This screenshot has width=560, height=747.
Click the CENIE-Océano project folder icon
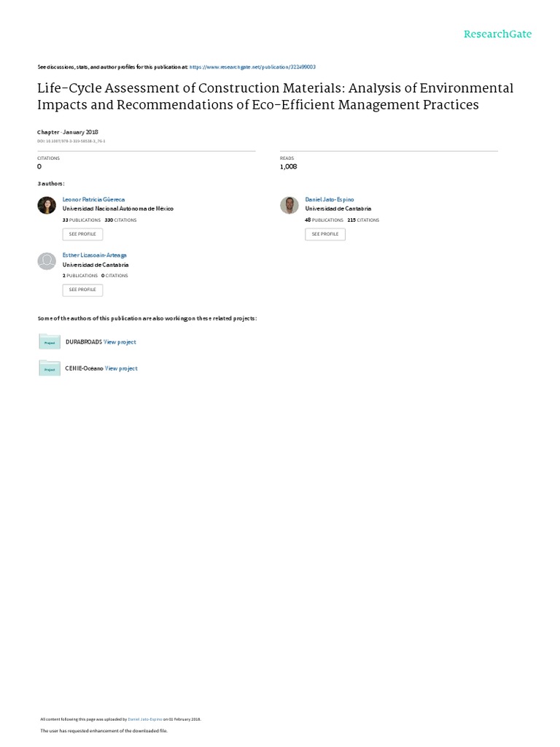(50, 368)
